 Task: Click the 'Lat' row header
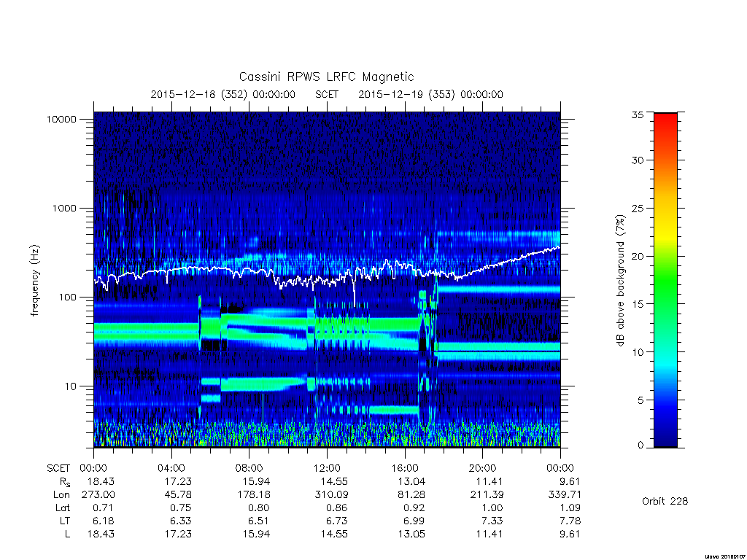[63, 508]
